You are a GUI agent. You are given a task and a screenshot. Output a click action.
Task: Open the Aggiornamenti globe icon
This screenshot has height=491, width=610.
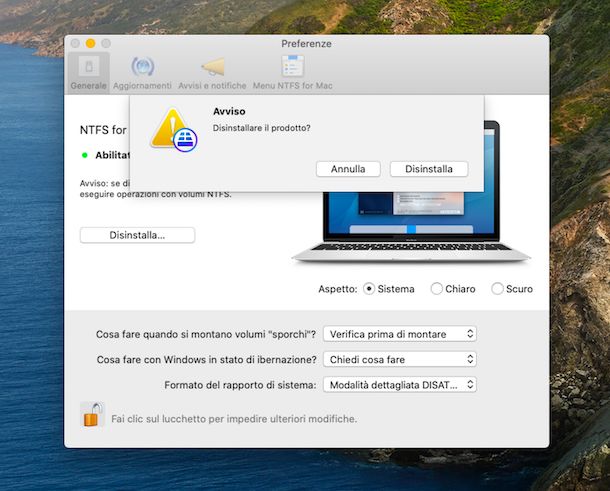(142, 66)
